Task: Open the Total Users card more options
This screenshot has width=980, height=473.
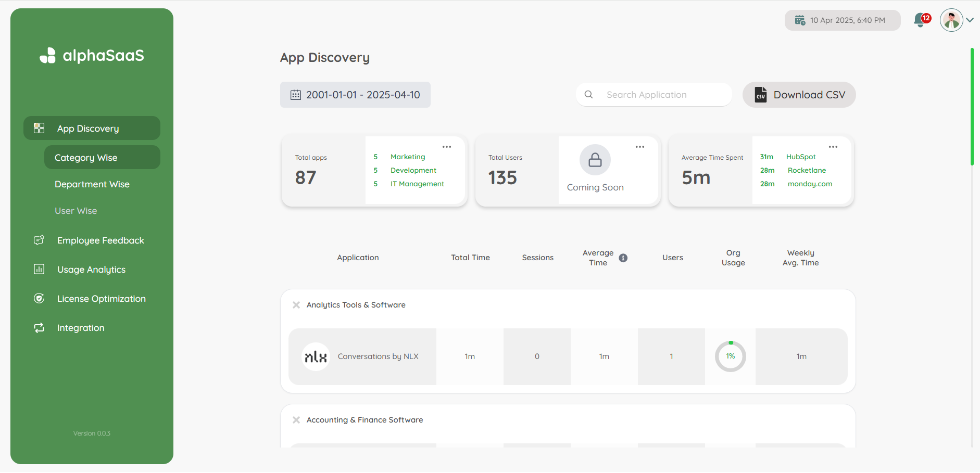Action: 640,147
